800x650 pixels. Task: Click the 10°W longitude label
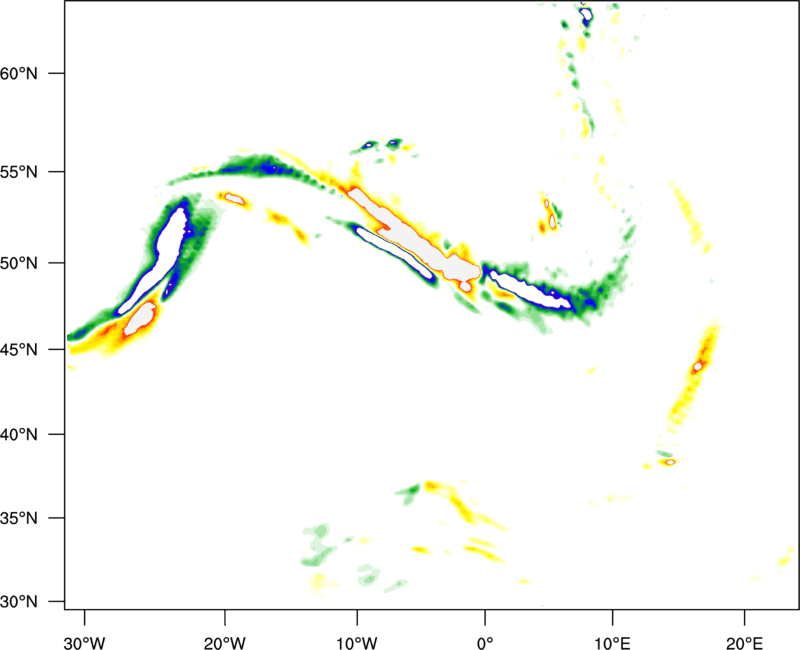(357, 643)
